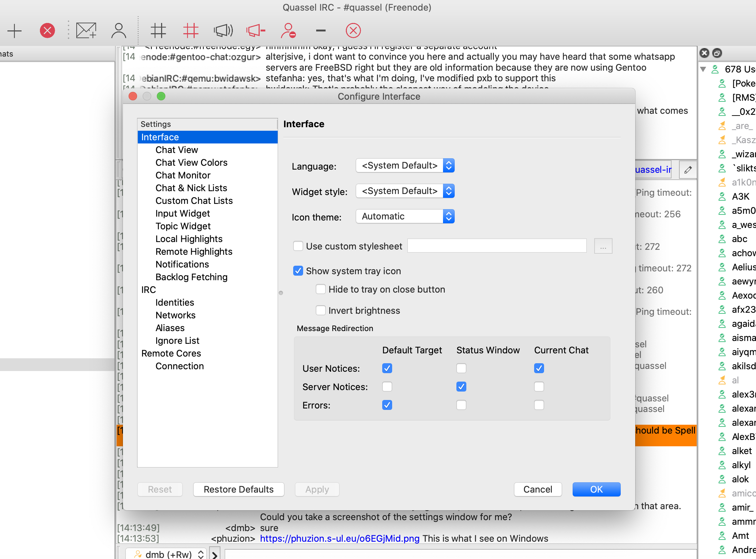Viewport: 756px width, 559px height.
Task: Click the black megaphone toolbar icon
Action: (223, 31)
